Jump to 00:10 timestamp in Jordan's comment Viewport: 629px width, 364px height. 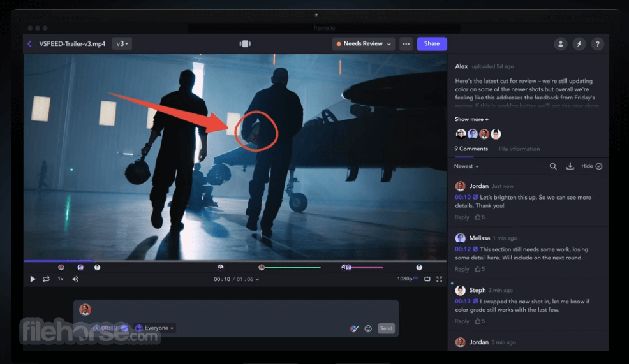(x=463, y=197)
